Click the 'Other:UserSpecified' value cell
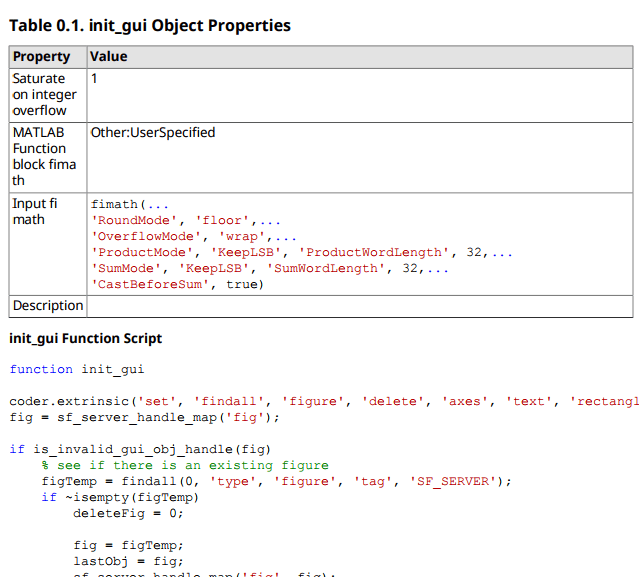This screenshot has height=577, width=639. point(152,132)
